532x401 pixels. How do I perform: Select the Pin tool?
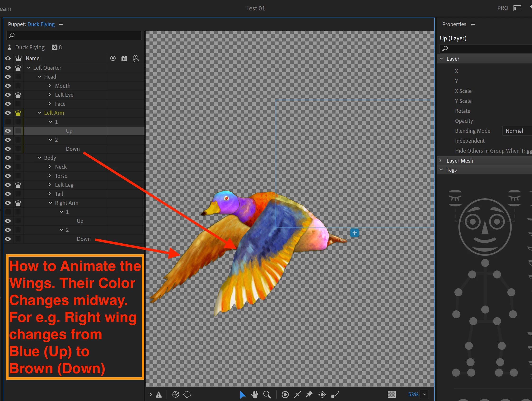[309, 395]
